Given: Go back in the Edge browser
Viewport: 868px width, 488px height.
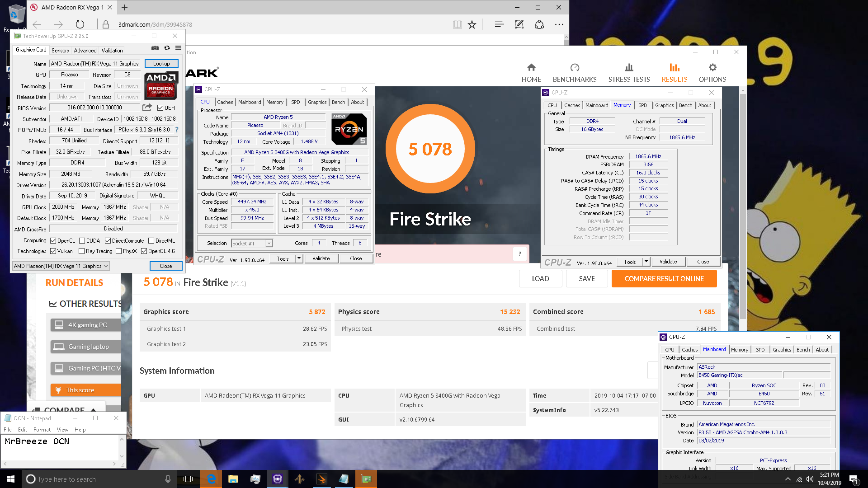Looking at the screenshot, I should pos(38,24).
